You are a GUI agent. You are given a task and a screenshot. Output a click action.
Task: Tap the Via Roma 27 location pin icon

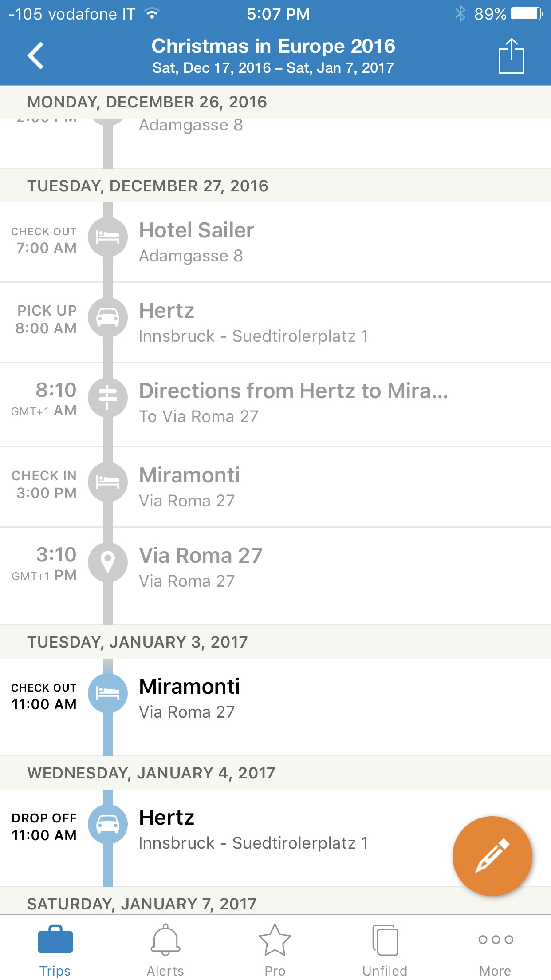click(108, 562)
